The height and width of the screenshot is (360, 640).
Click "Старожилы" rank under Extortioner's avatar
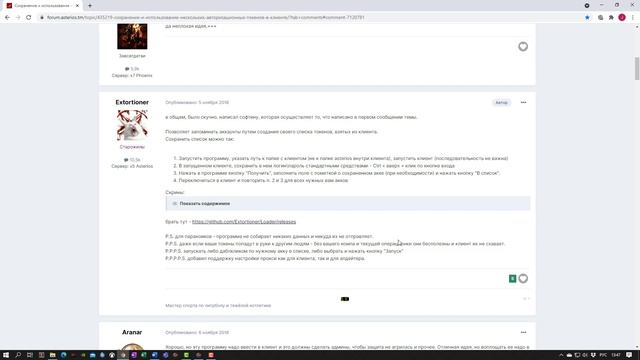(x=132, y=147)
